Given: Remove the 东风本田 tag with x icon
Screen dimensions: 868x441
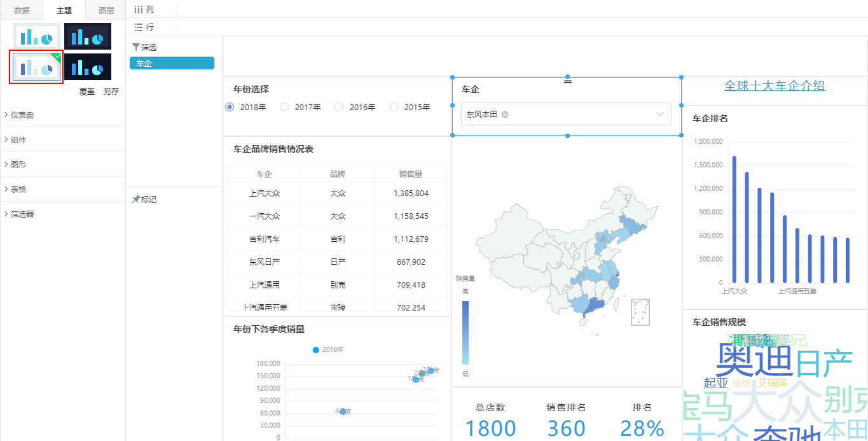Looking at the screenshot, I should pyautogui.click(x=505, y=115).
